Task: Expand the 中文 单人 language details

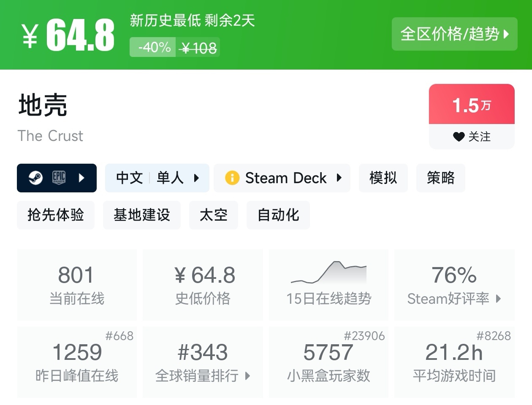Action: point(157,178)
